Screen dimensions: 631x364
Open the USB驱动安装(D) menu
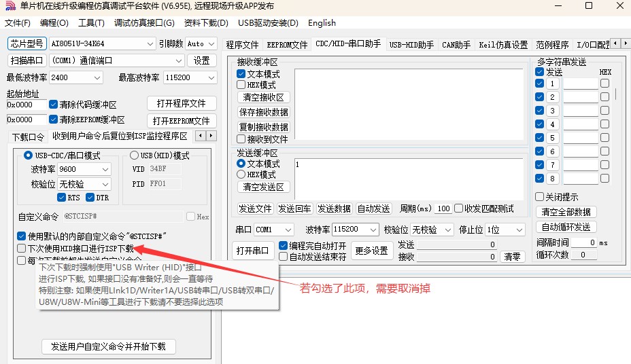coord(268,23)
